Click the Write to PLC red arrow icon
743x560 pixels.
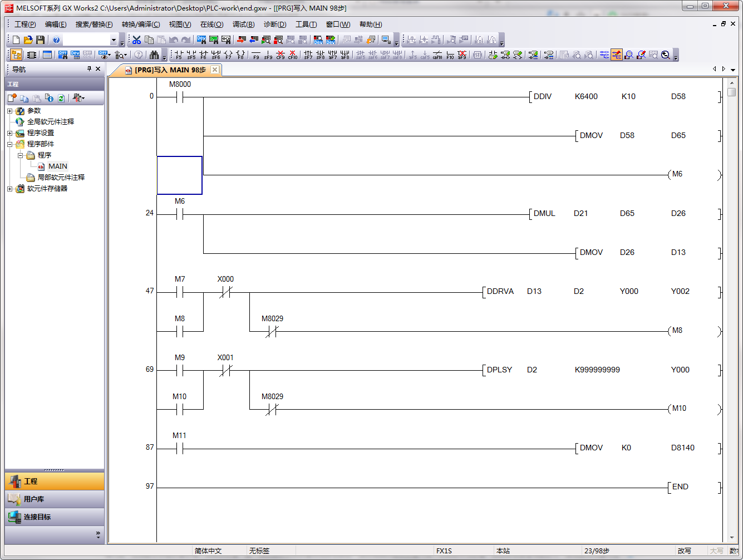coord(241,40)
